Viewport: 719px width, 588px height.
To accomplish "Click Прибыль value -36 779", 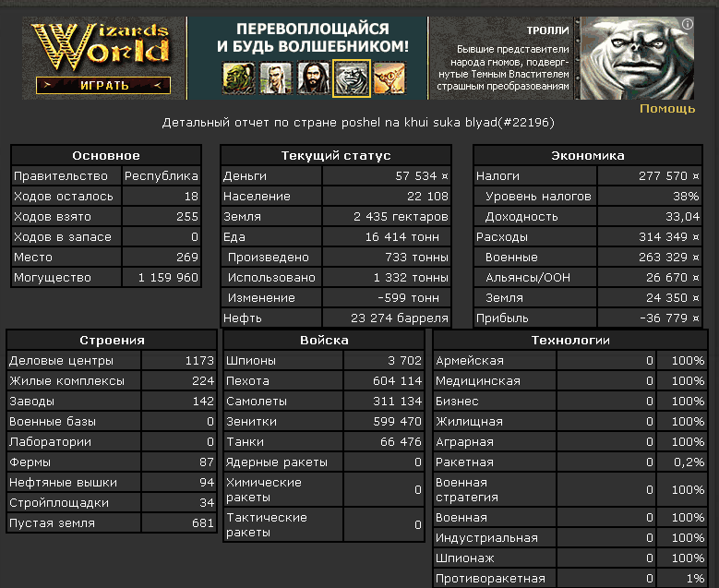I will [x=669, y=318].
